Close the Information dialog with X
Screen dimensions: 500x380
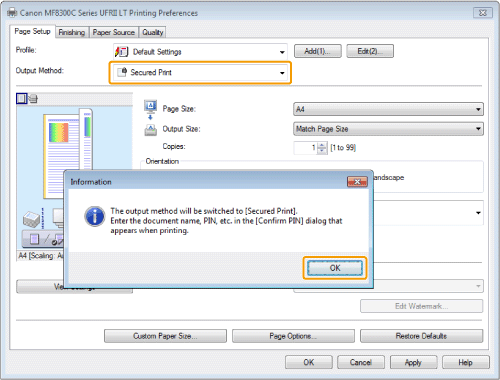[x=357, y=182]
